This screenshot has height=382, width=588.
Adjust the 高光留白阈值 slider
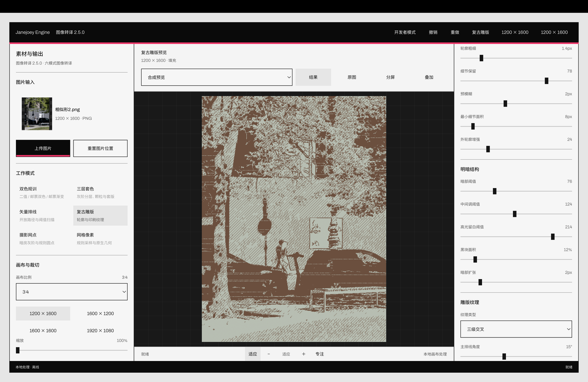[516, 237]
